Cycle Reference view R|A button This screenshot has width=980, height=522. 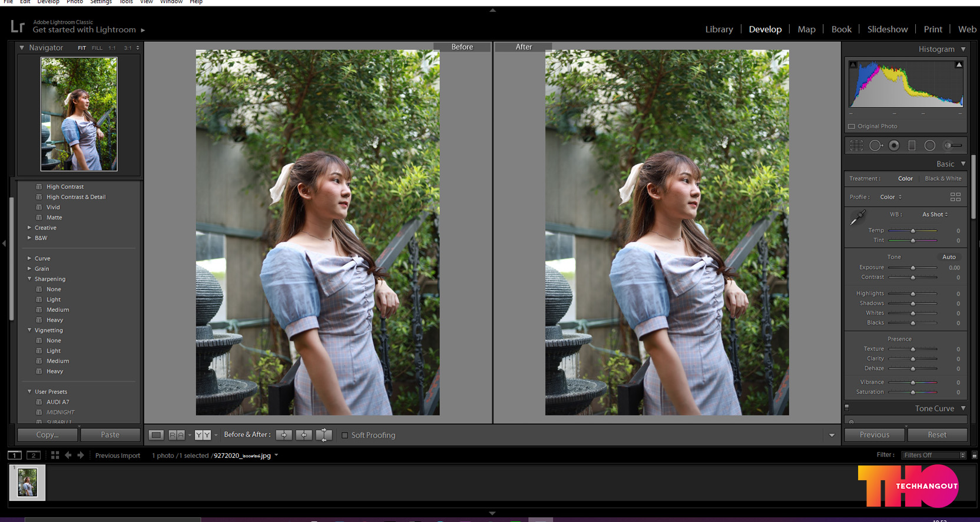click(177, 435)
